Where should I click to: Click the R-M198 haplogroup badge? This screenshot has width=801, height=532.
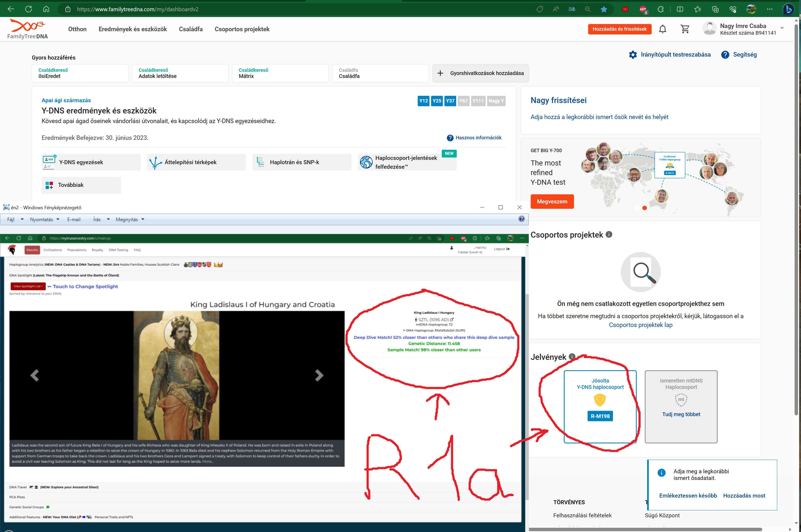(x=600, y=416)
